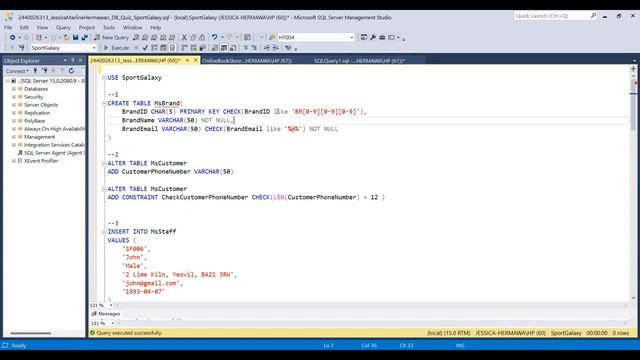Image resolution: width=640 pixels, height=360 pixels.
Task: Click the Quick Launch search magnifier icon
Action: click(x=593, y=16)
